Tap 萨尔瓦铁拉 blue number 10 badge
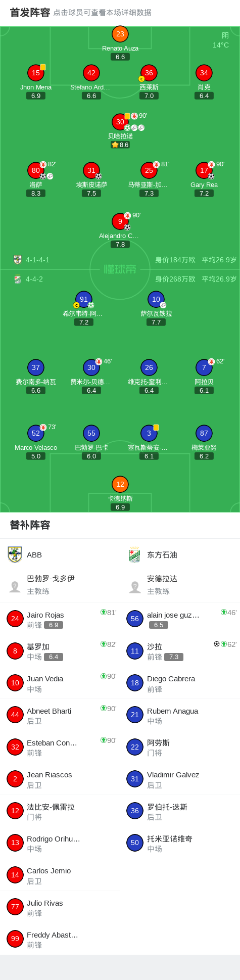Image resolution: width=240 pixels, height=980 pixels. [156, 299]
